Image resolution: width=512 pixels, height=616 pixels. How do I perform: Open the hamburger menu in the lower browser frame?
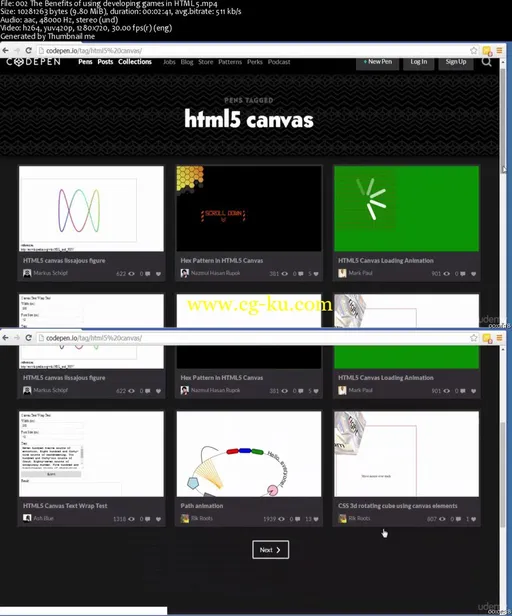(499, 337)
